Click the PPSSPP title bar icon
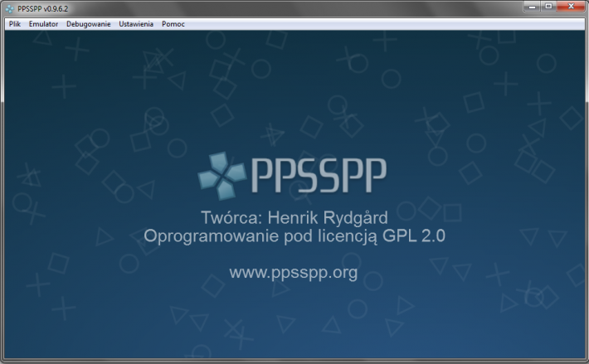The width and height of the screenshot is (589, 364). [10, 8]
